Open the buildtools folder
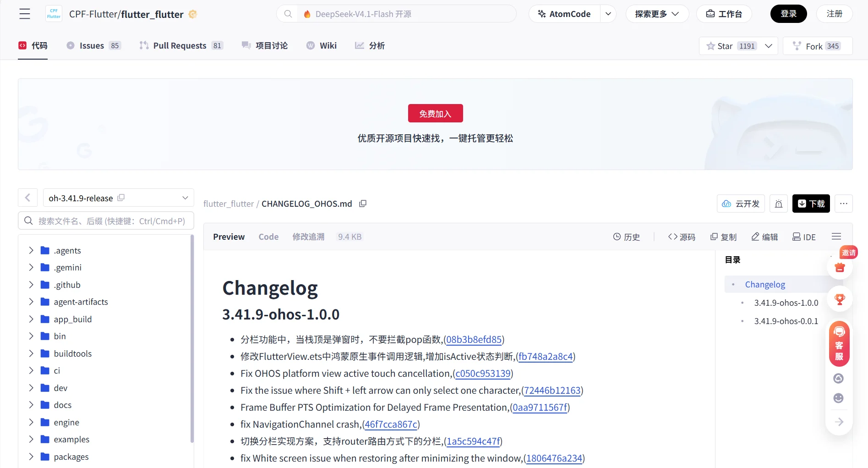The width and height of the screenshot is (868, 468). click(x=72, y=353)
